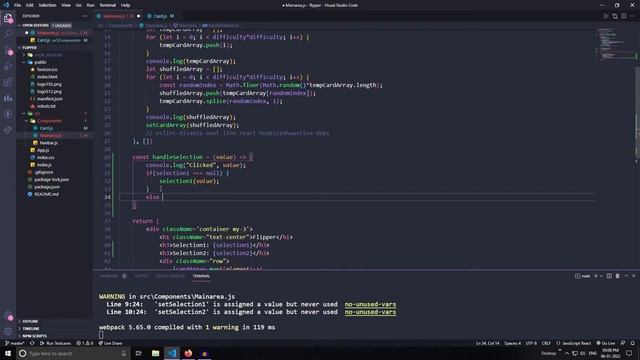This screenshot has height=360, width=640.
Task: Click the feedback icon in status bar
Action: pos(623,343)
